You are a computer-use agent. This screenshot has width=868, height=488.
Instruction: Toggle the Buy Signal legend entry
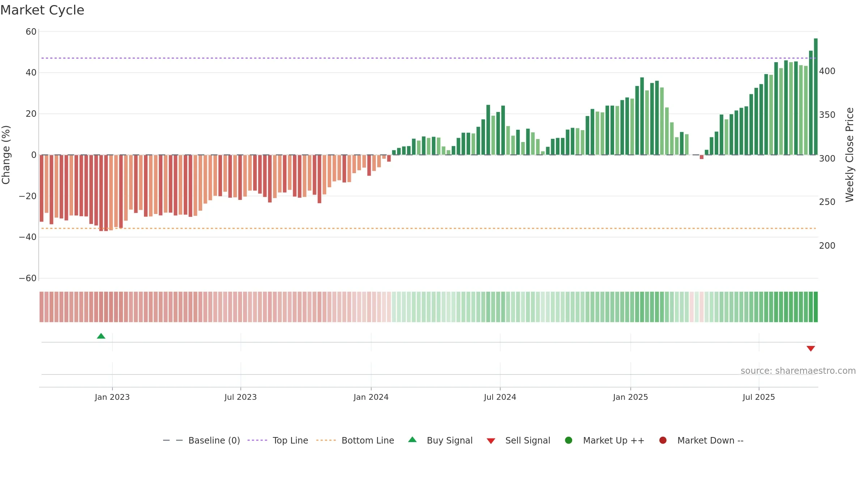[440, 440]
